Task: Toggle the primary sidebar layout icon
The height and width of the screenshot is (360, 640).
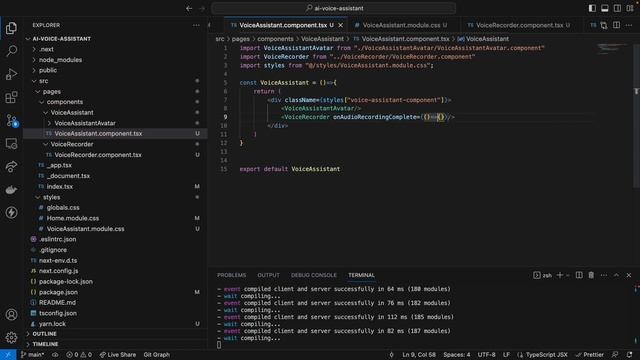Action: point(592,8)
